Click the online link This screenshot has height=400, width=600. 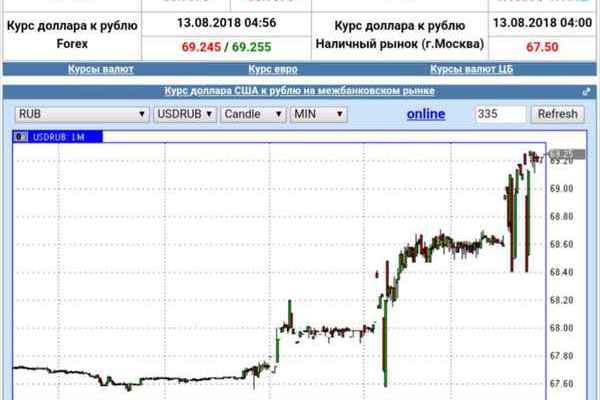click(426, 114)
